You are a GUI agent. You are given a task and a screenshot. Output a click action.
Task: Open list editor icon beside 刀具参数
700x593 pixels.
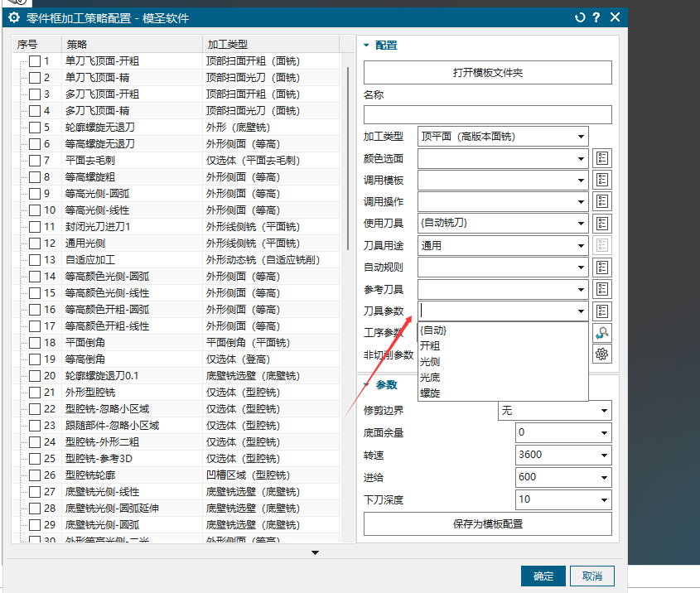[601, 311]
